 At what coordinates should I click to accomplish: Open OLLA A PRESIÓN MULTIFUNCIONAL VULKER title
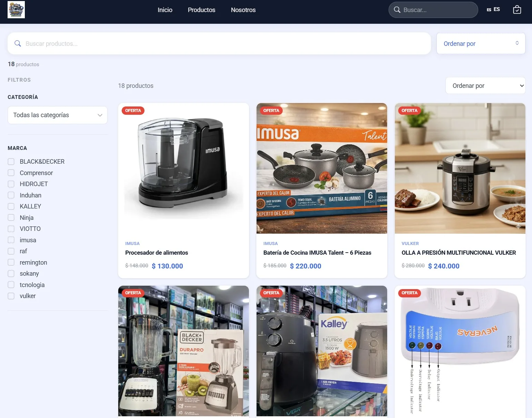coord(459,253)
